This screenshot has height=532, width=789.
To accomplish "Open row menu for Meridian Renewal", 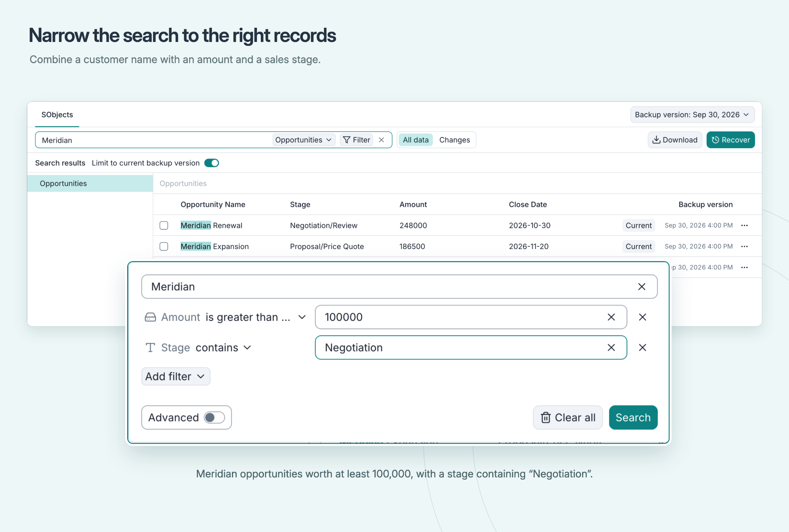I will pyautogui.click(x=744, y=226).
